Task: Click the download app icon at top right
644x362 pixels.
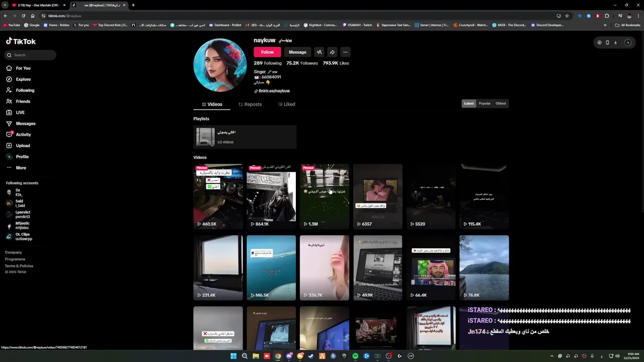Action: (615, 43)
